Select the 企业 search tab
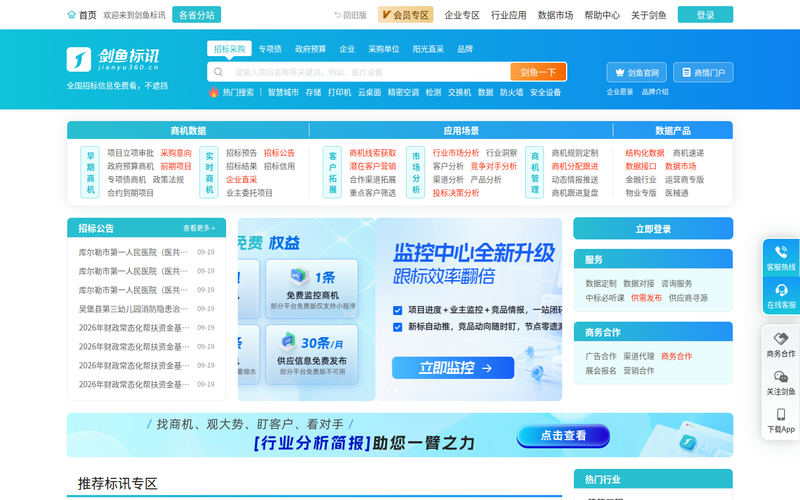 (x=347, y=49)
